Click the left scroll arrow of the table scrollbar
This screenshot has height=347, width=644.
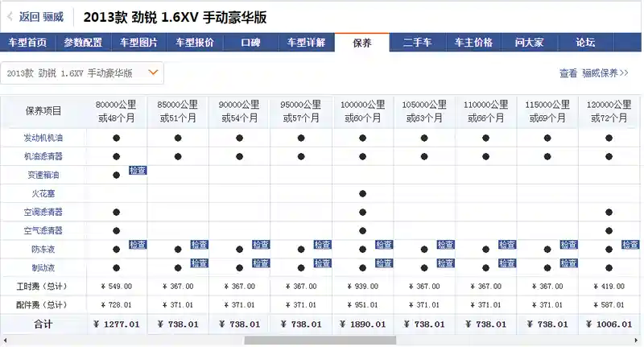(x=5, y=341)
